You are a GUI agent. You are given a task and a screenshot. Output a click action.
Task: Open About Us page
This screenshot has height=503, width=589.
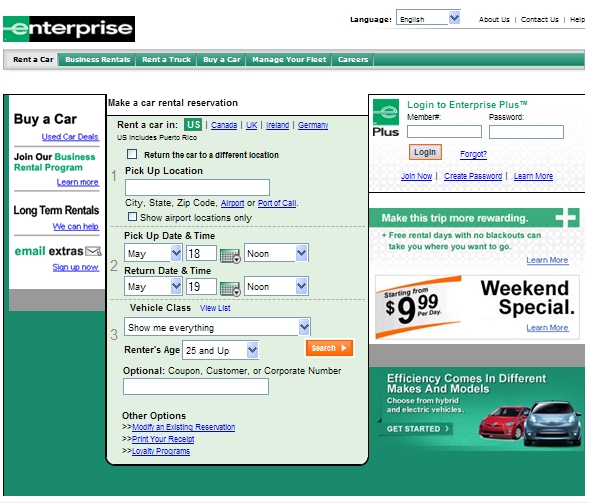coord(494,20)
